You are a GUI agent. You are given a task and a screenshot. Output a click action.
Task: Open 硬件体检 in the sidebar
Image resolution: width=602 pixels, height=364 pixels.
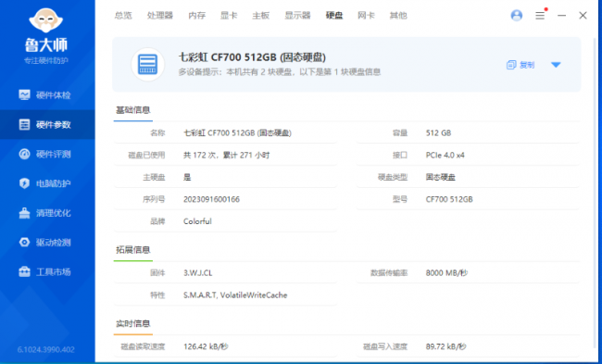click(47, 94)
